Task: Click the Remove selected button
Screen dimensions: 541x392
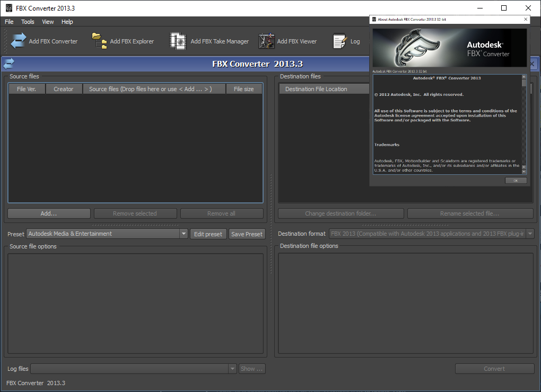Action: tap(135, 213)
